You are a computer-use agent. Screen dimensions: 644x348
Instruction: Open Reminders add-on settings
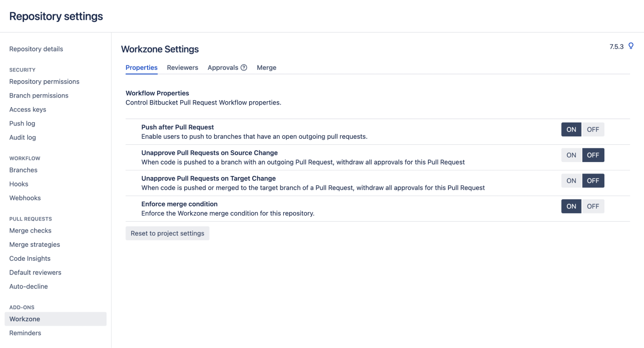25,333
